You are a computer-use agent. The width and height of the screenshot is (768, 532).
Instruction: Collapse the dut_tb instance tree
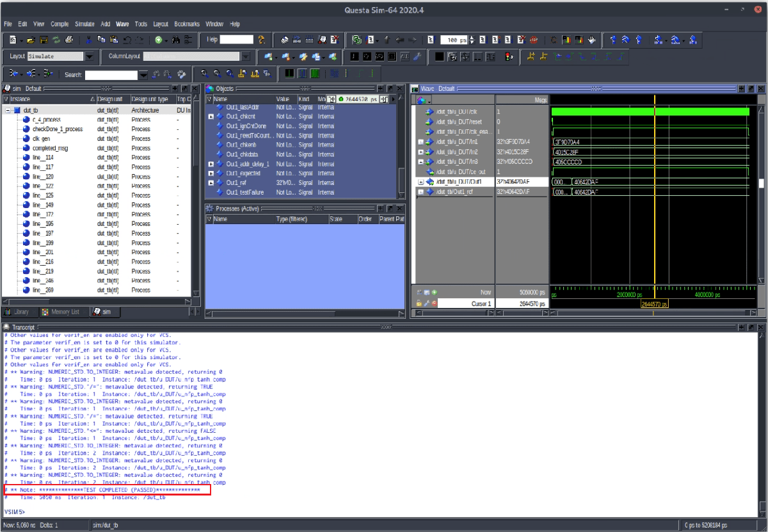tap(8, 109)
